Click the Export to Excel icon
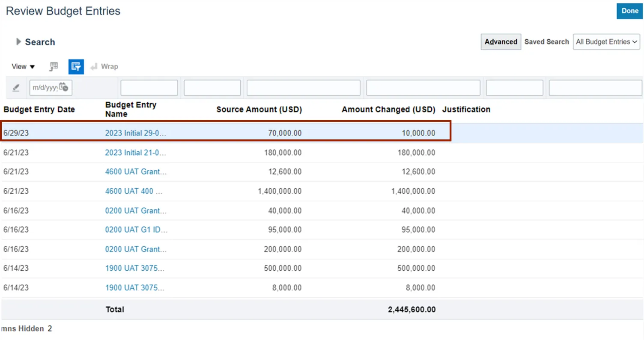The image size is (644, 340). [x=54, y=67]
